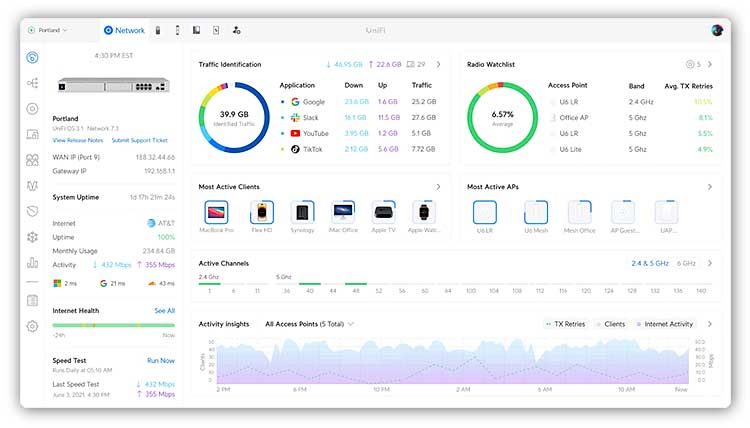Image resolution: width=750 pixels, height=428 pixels.
Task: Open the System Log list icon in the sidebar
Action: click(32, 301)
